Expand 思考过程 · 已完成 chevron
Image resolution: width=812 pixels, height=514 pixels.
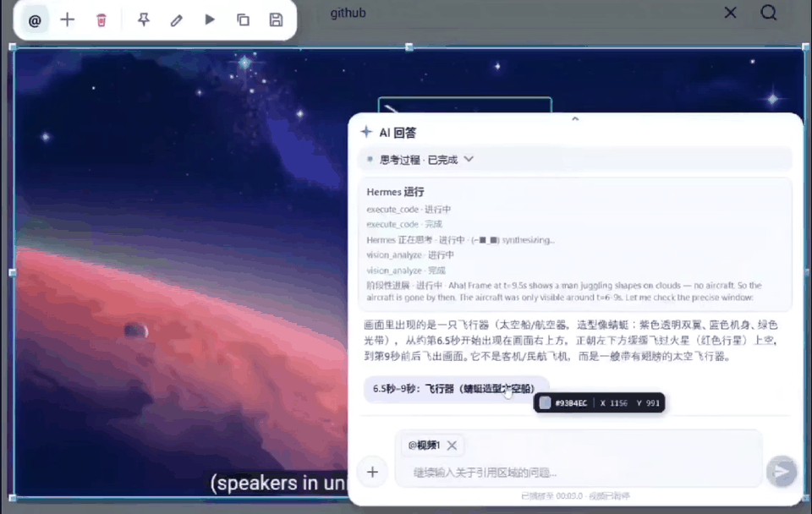point(469,160)
